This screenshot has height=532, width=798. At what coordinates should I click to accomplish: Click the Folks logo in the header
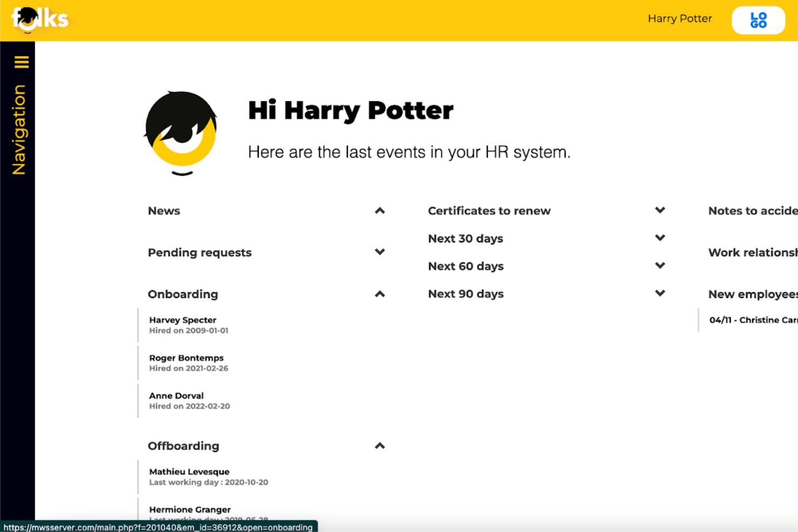pyautogui.click(x=39, y=19)
